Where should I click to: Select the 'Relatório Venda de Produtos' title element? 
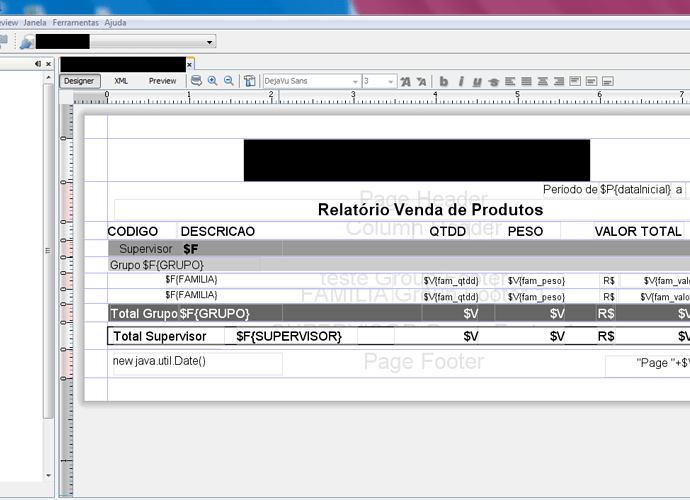coord(430,210)
